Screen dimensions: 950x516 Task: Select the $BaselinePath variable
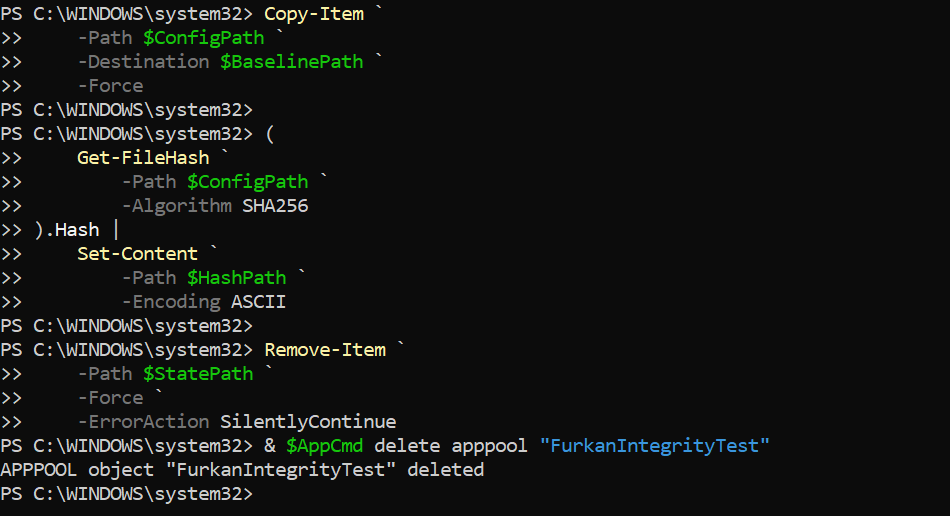point(291,62)
